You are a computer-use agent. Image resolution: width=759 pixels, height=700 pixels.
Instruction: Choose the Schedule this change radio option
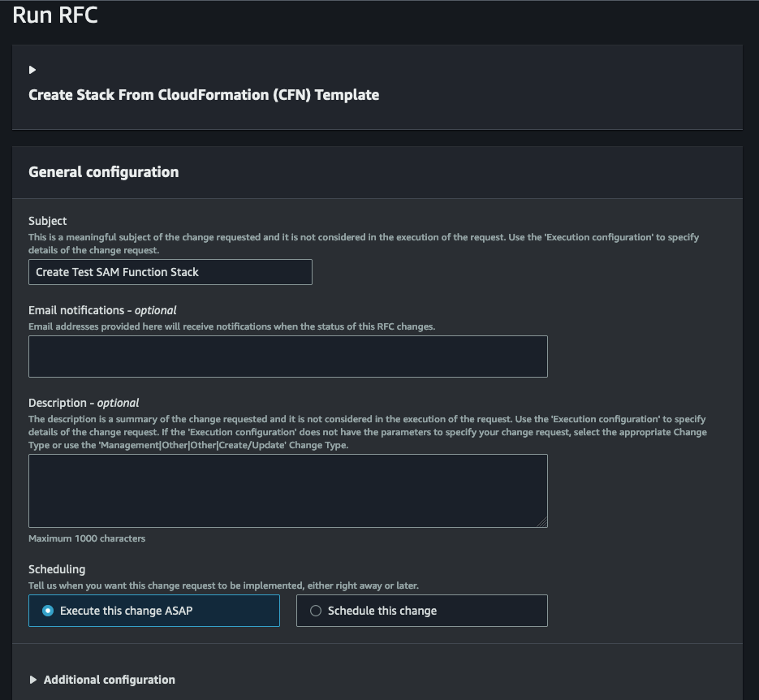click(x=316, y=611)
